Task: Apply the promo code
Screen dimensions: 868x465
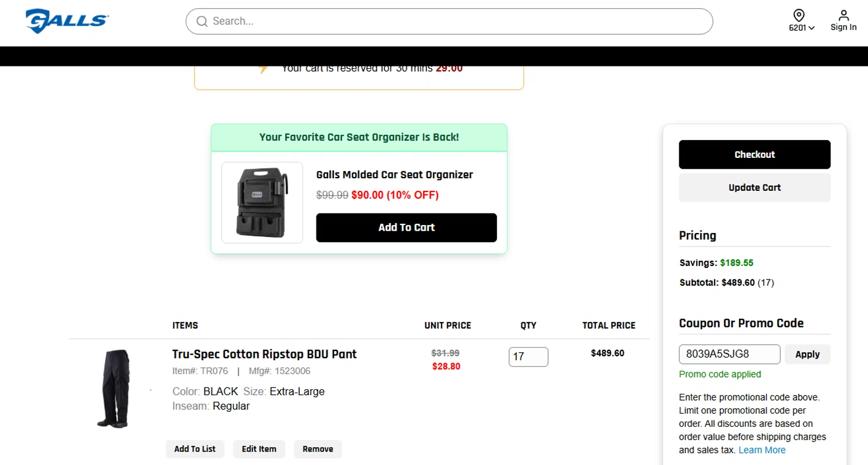Action: coord(807,354)
